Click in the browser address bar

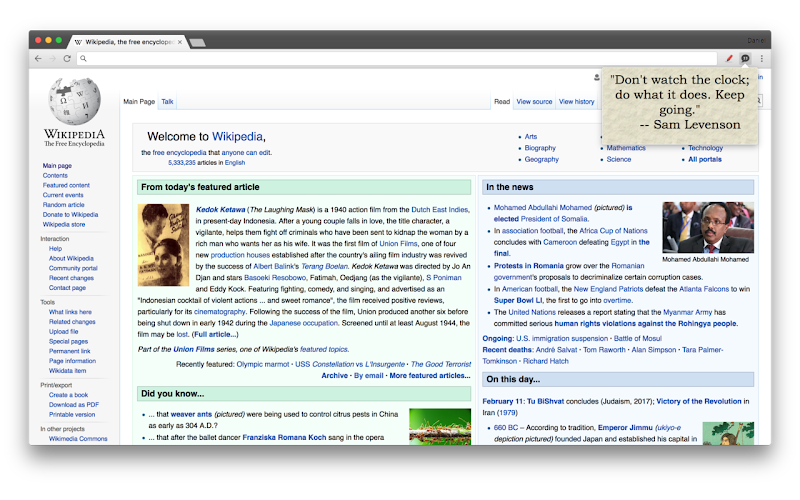(x=397, y=59)
